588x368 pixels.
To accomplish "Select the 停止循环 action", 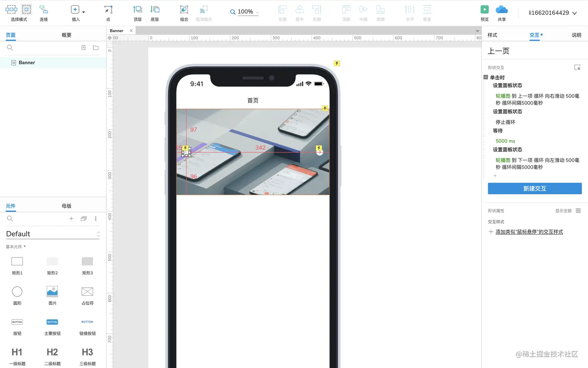I will 505,122.
